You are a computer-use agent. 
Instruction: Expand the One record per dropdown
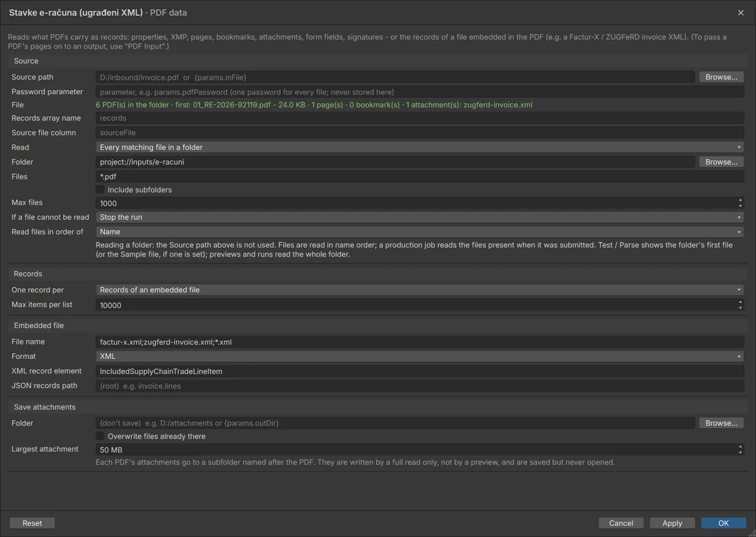point(419,290)
